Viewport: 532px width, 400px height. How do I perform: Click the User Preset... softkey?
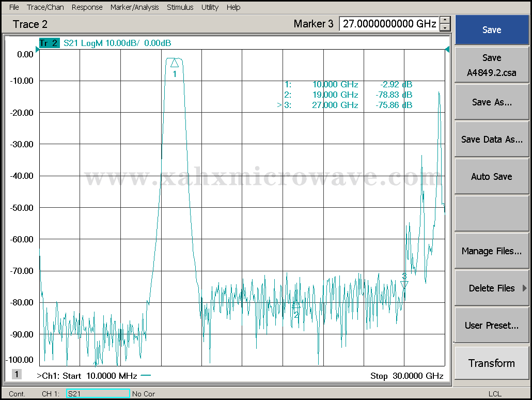pyautogui.click(x=492, y=325)
